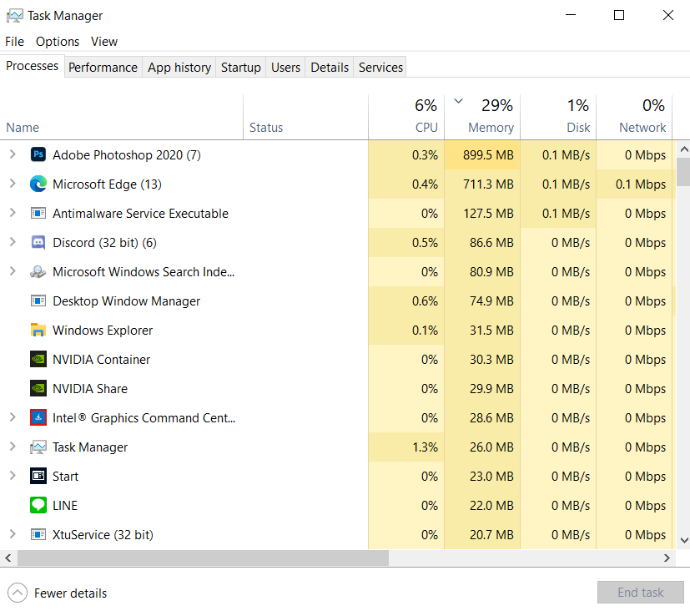Click horizontal scrollbar right arrow
The image size is (690, 616).
667,558
